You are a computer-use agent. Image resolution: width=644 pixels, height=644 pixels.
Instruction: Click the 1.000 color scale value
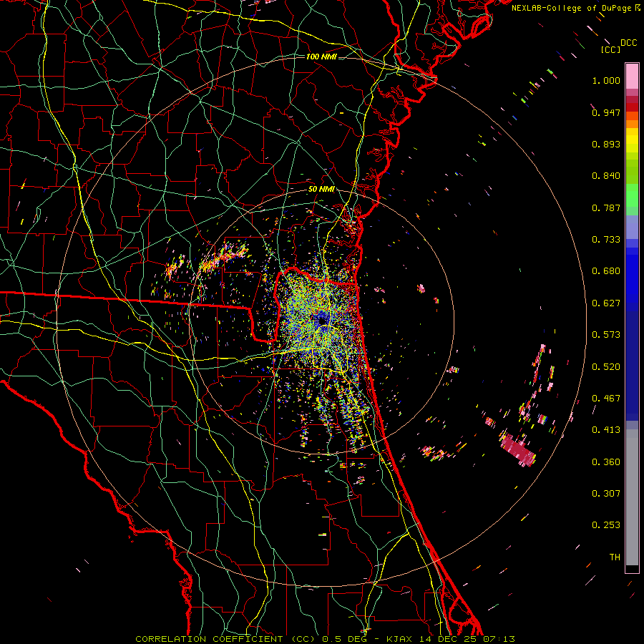(x=606, y=80)
